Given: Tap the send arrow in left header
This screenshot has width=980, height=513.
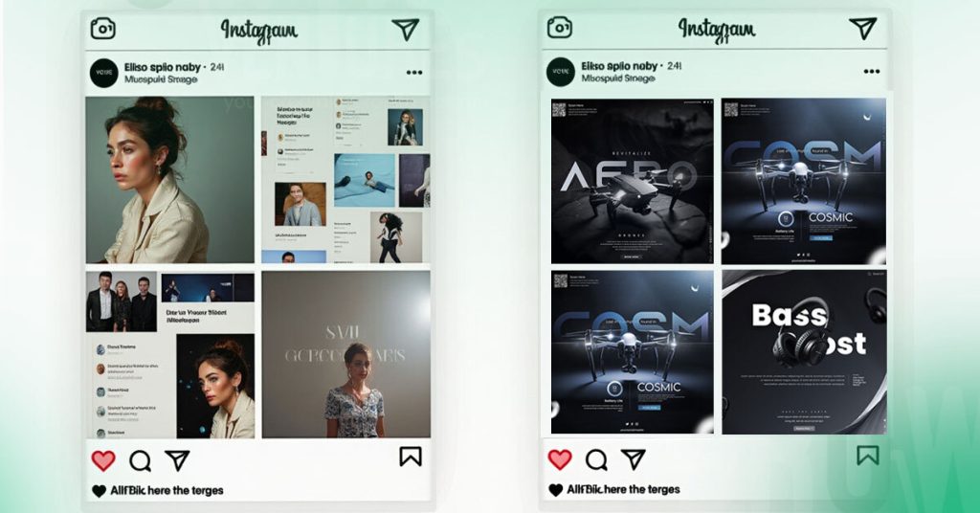Looking at the screenshot, I should (x=406, y=29).
